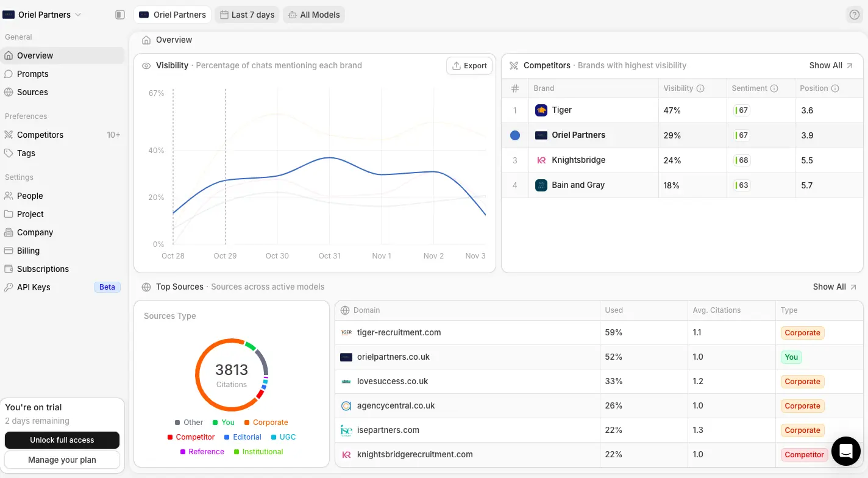This screenshot has height=478, width=868.
Task: Go to Prompts in the sidebar
Action: pos(33,74)
